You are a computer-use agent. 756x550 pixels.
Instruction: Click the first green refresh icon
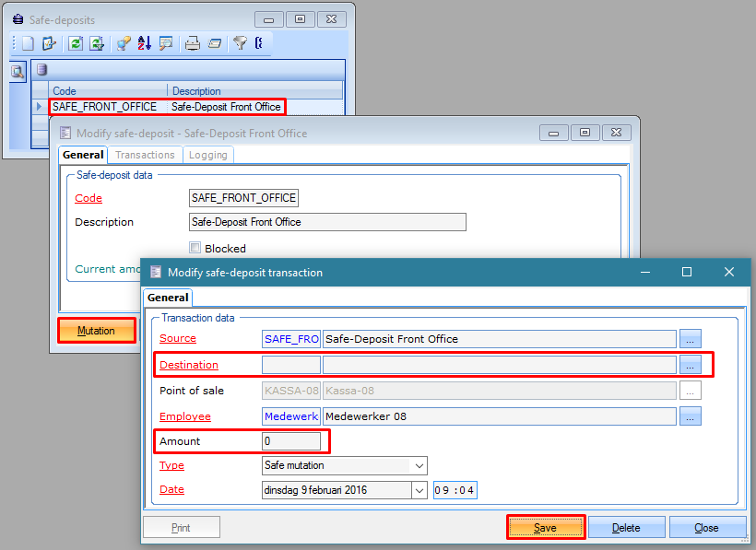76,43
